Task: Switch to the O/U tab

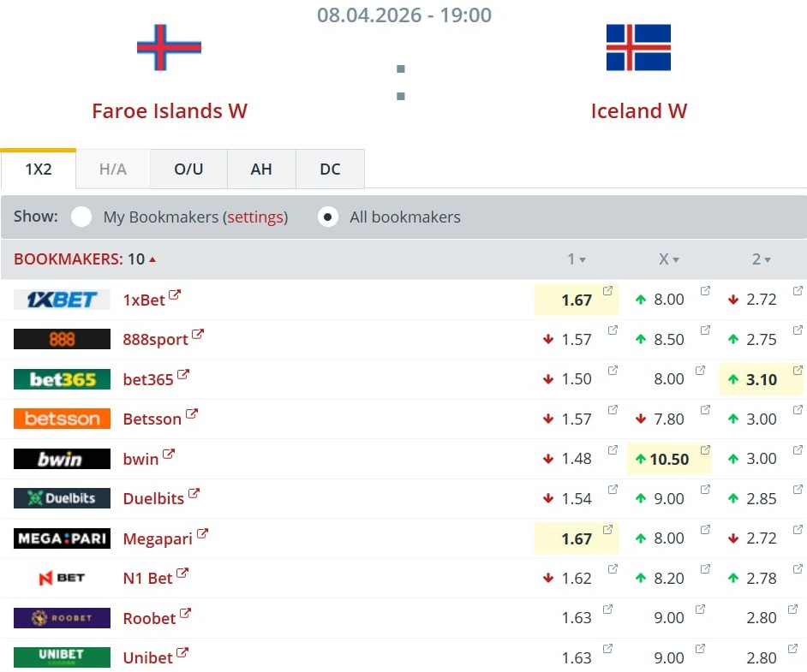Action: [188, 169]
